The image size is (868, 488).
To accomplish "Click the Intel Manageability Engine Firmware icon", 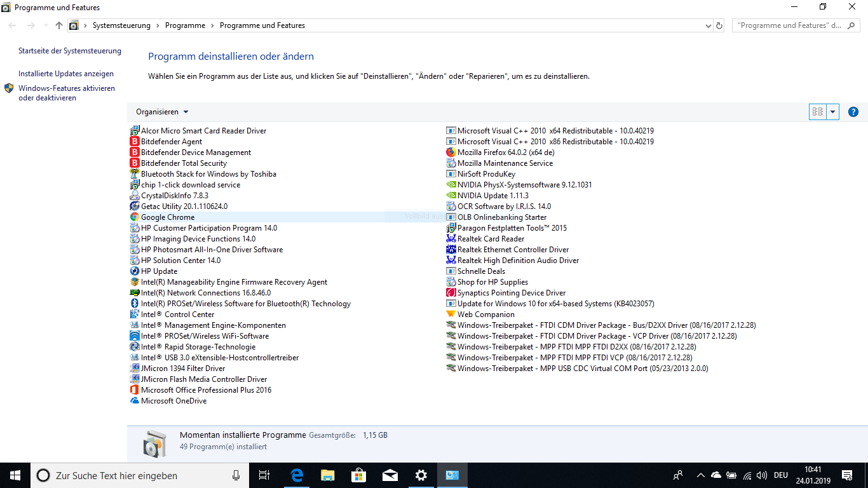I will 134,282.
